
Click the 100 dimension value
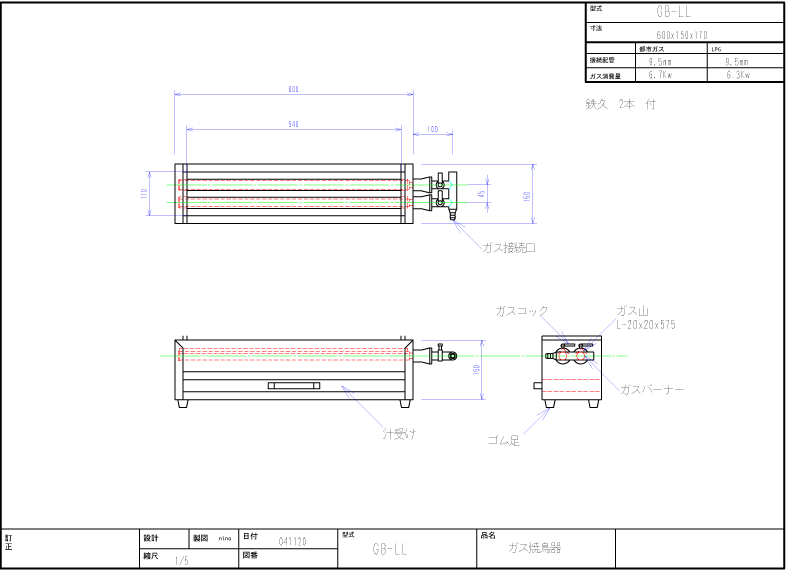tap(432, 129)
